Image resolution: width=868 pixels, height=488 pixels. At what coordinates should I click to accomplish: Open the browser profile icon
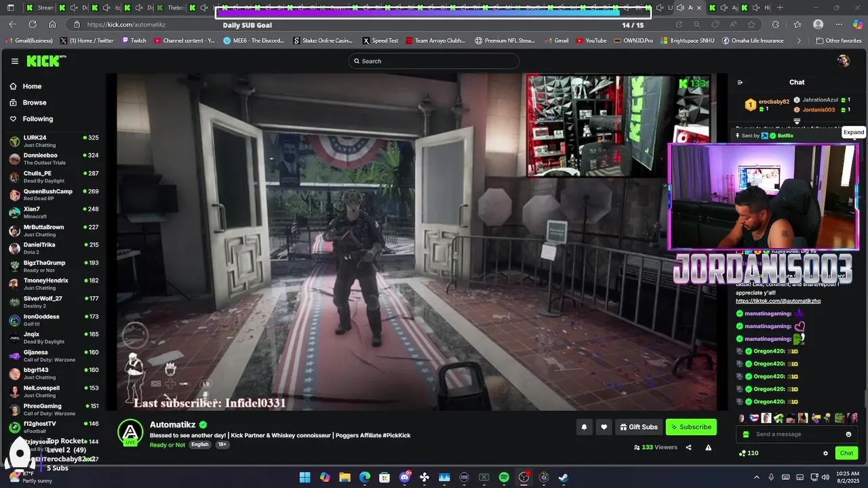(x=818, y=24)
